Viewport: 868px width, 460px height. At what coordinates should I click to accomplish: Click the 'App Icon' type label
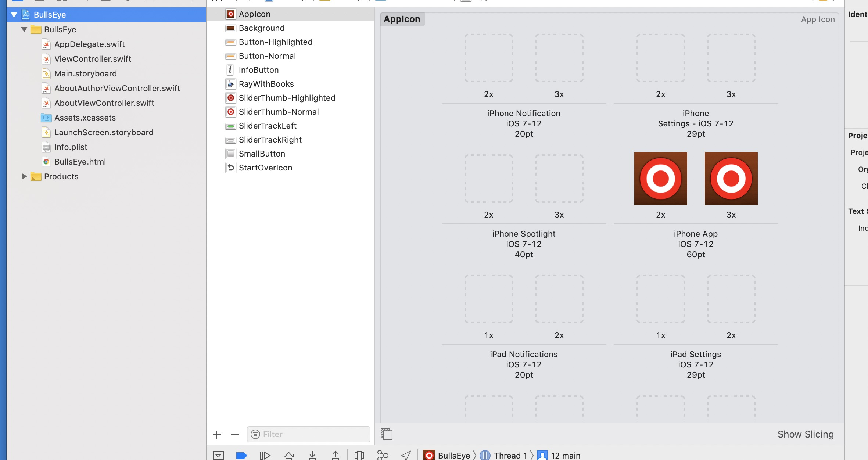818,19
